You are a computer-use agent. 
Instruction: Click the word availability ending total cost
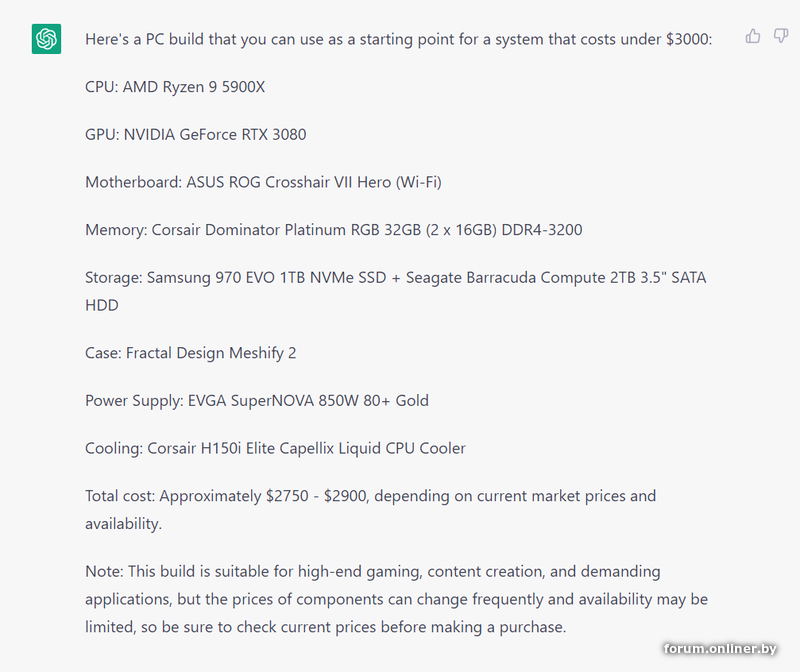(x=122, y=523)
